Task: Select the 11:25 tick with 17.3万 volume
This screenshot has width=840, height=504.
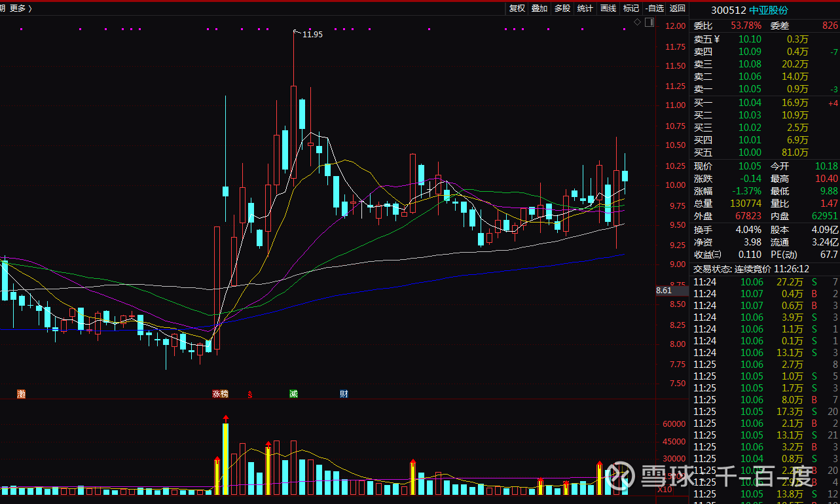Action: [765, 412]
